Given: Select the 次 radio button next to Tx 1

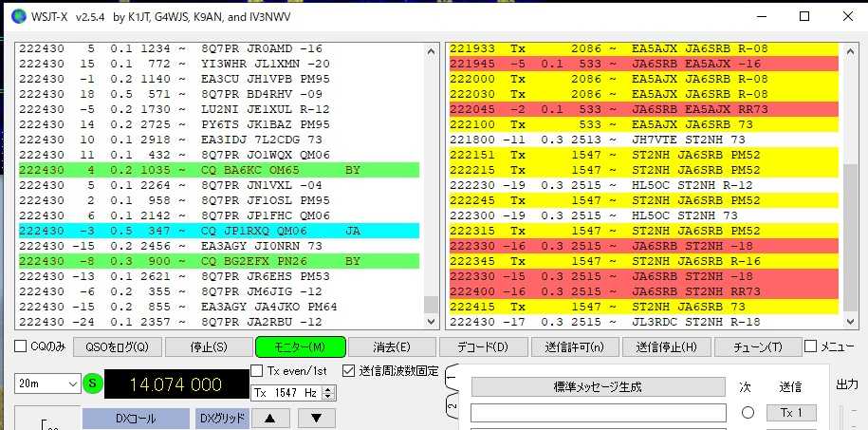Looking at the screenshot, I should (748, 413).
